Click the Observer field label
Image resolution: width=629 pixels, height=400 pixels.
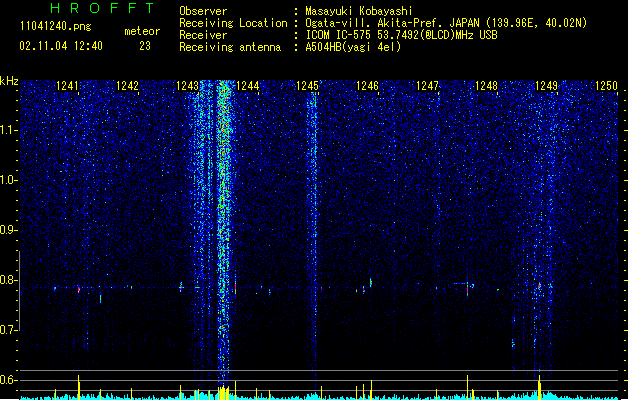click(x=203, y=11)
